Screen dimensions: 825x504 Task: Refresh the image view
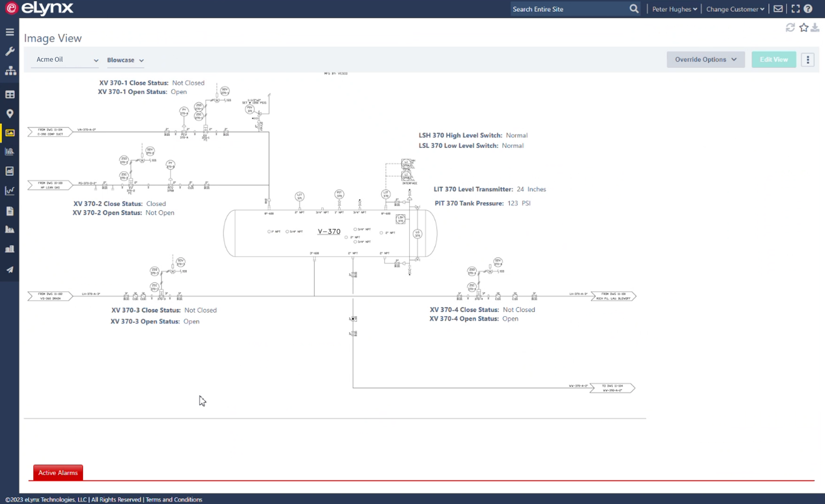[x=790, y=28]
